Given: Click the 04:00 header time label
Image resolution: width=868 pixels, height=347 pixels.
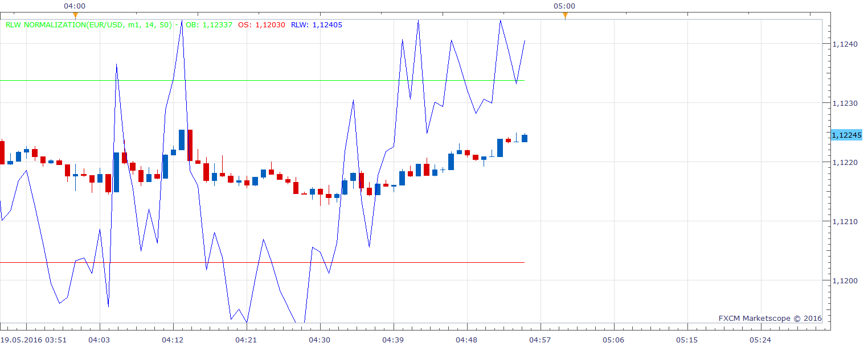Looking at the screenshot, I should (x=75, y=6).
